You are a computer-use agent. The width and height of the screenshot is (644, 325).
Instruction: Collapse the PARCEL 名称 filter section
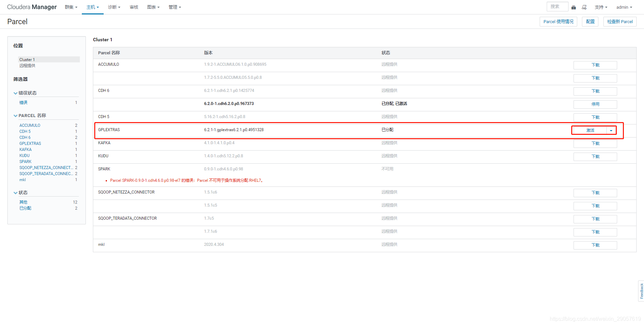pos(30,115)
